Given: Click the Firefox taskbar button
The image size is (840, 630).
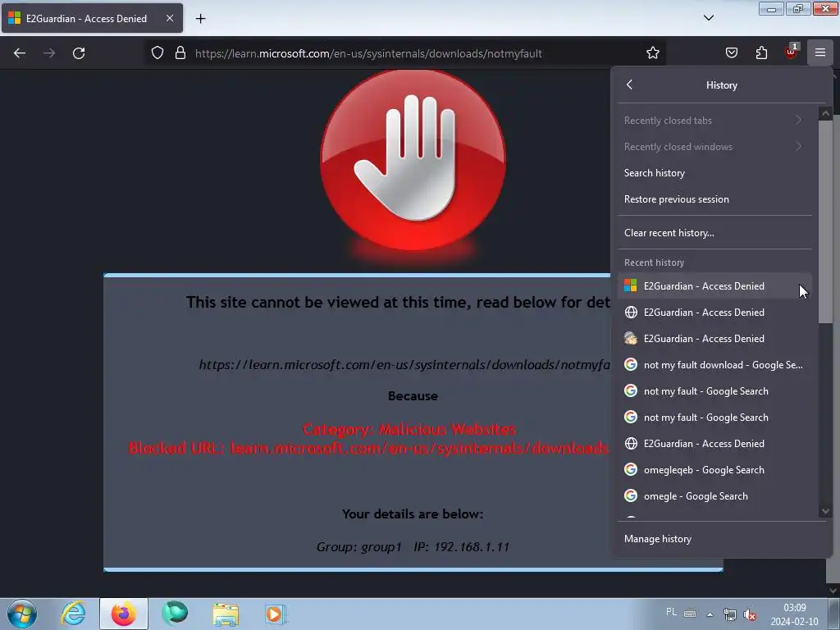Looking at the screenshot, I should (x=124, y=614).
